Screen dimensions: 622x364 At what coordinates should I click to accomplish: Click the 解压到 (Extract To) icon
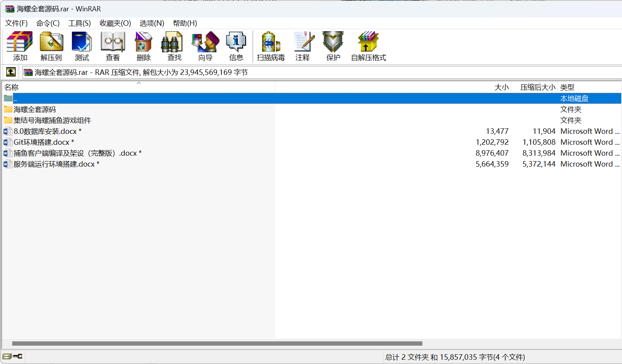coord(51,46)
